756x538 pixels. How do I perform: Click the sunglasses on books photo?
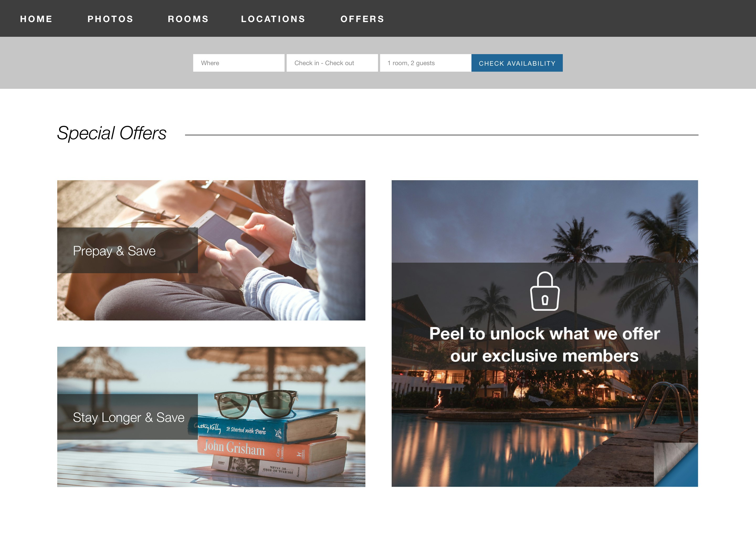[256, 403]
